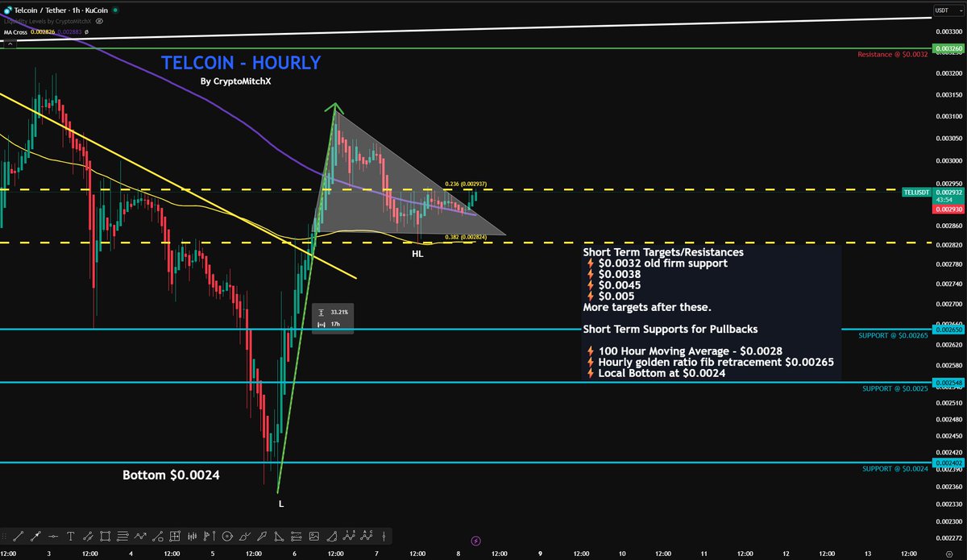Select the zigzag path drawing tool
The height and width of the screenshot is (560, 967).
140,537
